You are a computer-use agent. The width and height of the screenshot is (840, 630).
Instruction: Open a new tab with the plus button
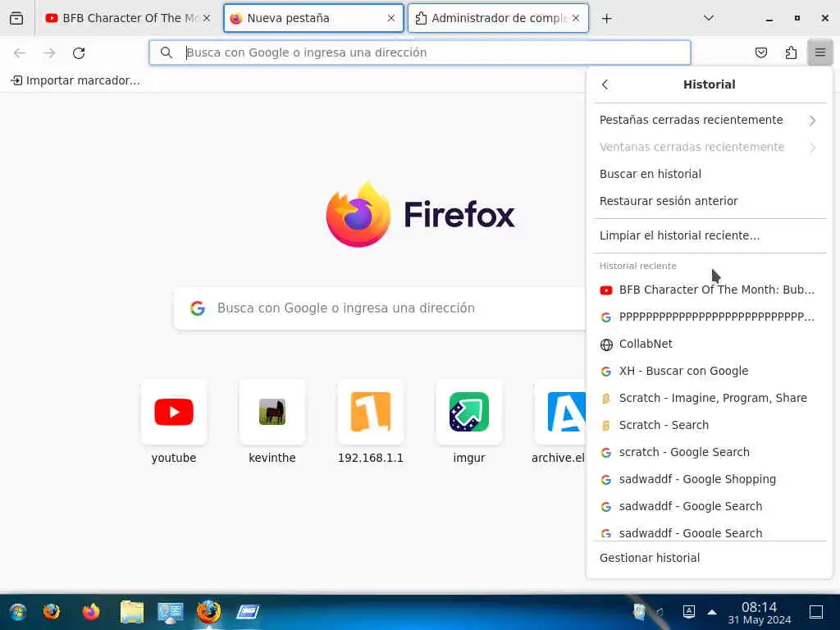tap(606, 19)
